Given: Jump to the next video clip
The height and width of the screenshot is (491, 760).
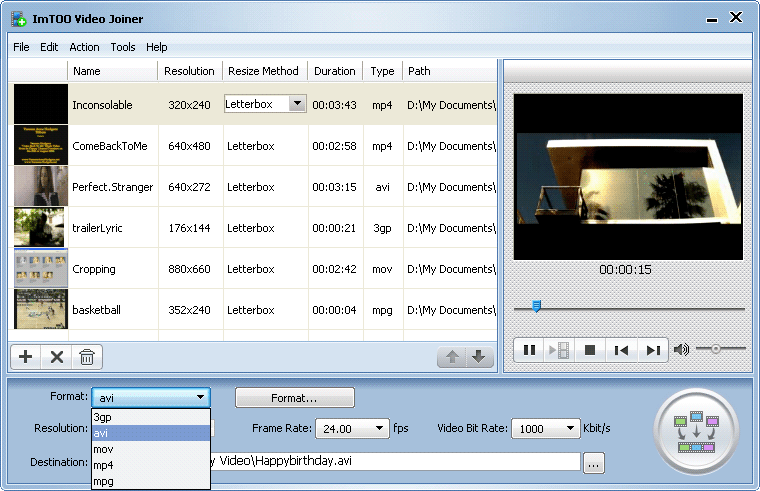Looking at the screenshot, I should (x=652, y=350).
